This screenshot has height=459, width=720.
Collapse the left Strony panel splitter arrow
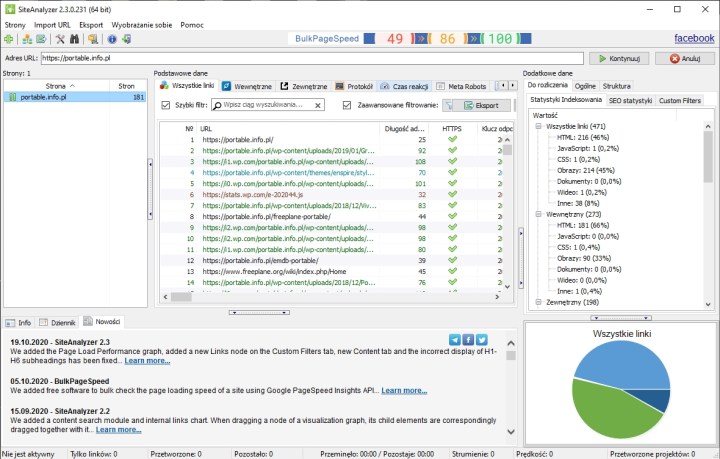pos(150,190)
